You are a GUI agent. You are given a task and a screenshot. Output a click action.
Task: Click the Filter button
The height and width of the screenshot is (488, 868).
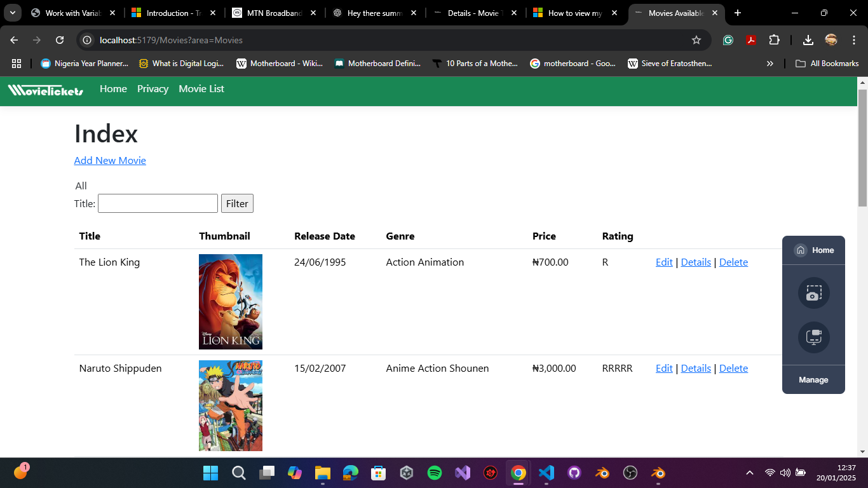click(x=237, y=203)
